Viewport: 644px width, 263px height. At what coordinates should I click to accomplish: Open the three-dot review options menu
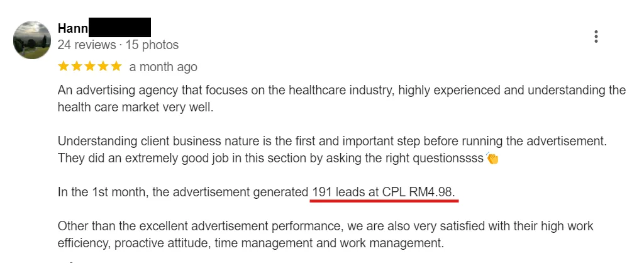click(x=596, y=36)
